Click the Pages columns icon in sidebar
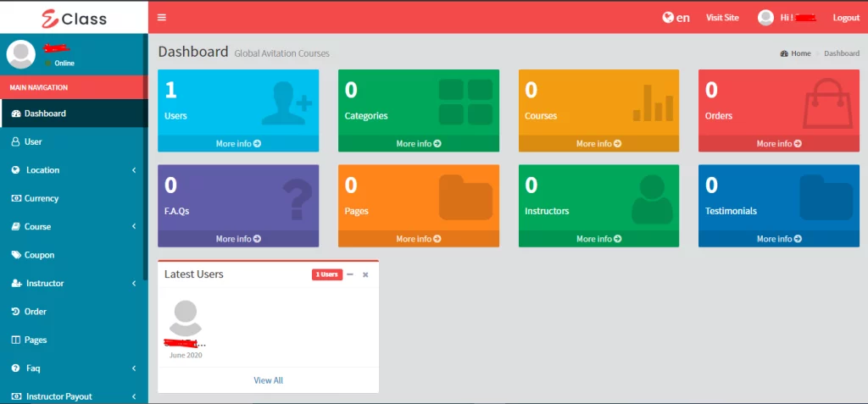The height and width of the screenshot is (404, 868). pos(16,340)
